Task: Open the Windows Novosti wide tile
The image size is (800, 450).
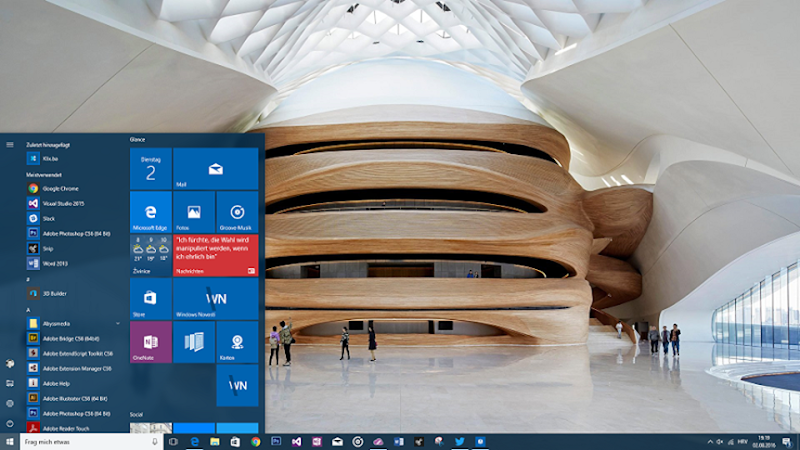Action: tap(215, 298)
